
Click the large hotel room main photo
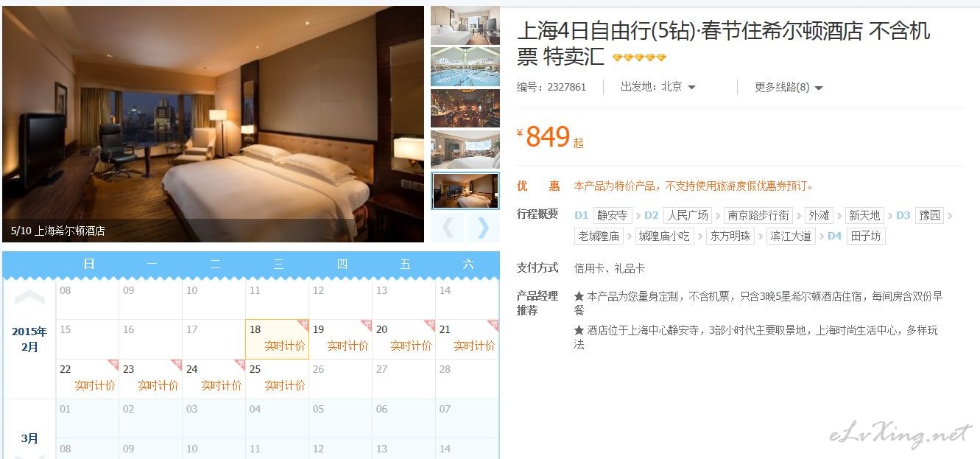pos(214,124)
